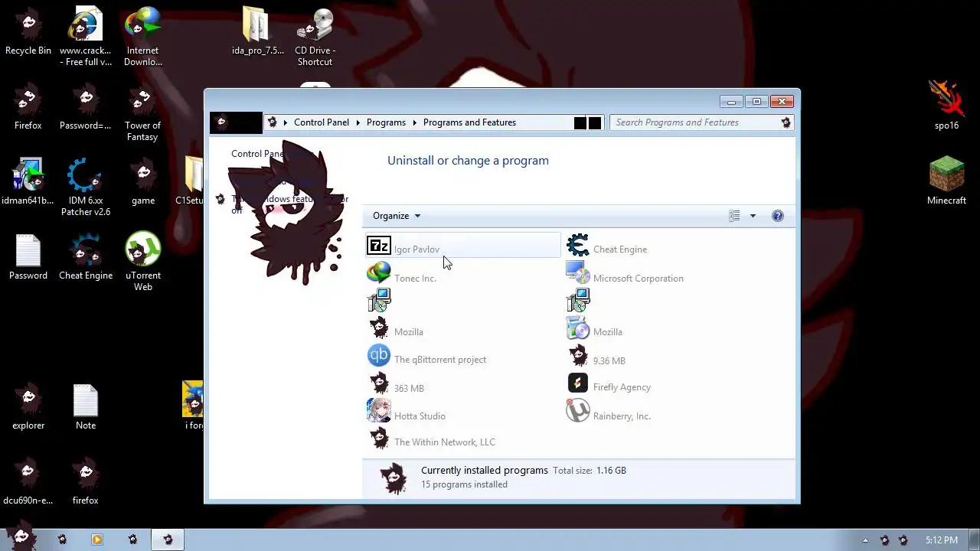Expand dropdown arrow after Programs breadcrumb

(x=416, y=122)
